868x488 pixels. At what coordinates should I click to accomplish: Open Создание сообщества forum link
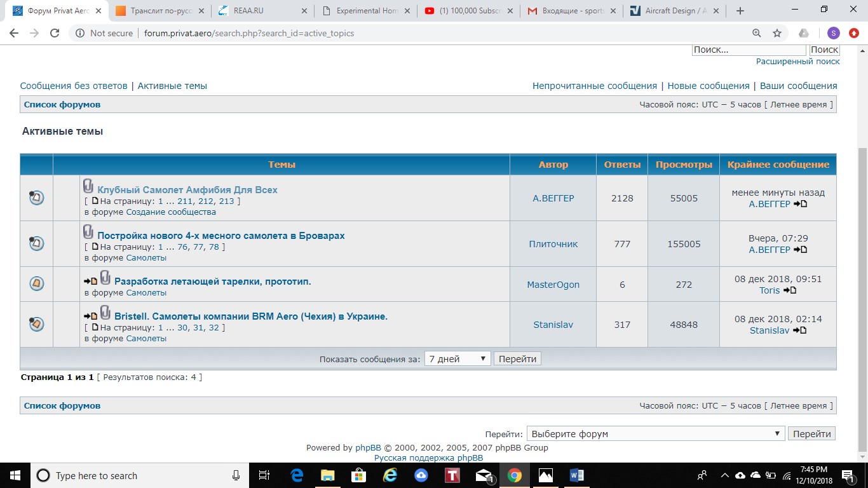coord(171,212)
